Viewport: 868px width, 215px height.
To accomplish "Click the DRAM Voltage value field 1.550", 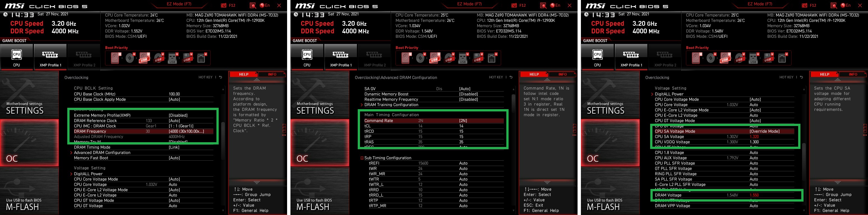I will [754, 195].
